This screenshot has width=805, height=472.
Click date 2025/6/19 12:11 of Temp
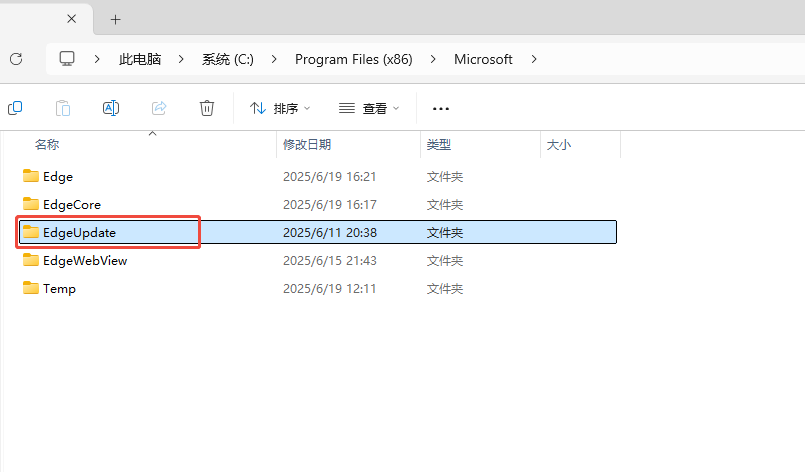click(x=330, y=289)
